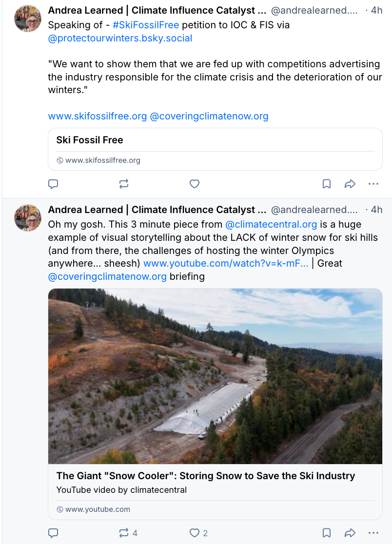Bookmark the Ski Fossil Free post
This screenshot has width=392, height=544.
coord(327,184)
